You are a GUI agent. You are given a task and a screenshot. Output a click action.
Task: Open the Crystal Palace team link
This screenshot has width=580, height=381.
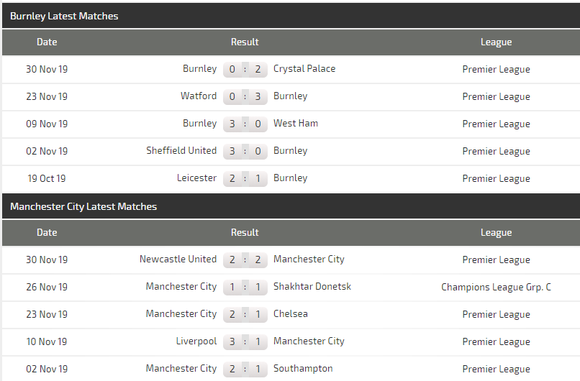tap(304, 68)
